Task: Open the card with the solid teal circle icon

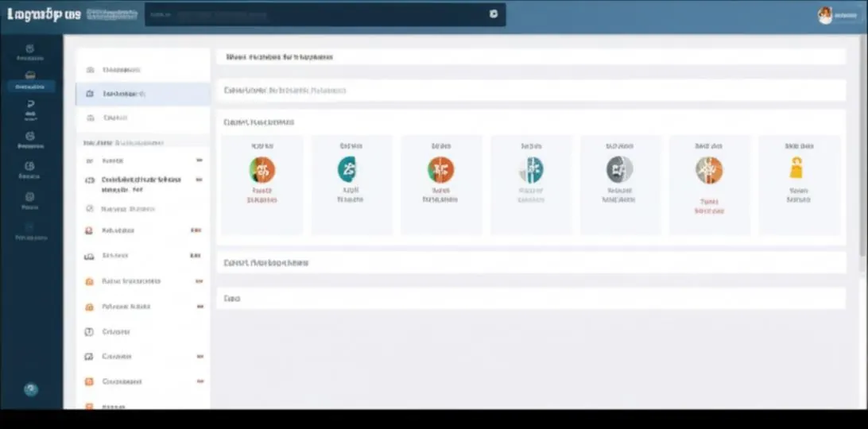Action: (351, 185)
